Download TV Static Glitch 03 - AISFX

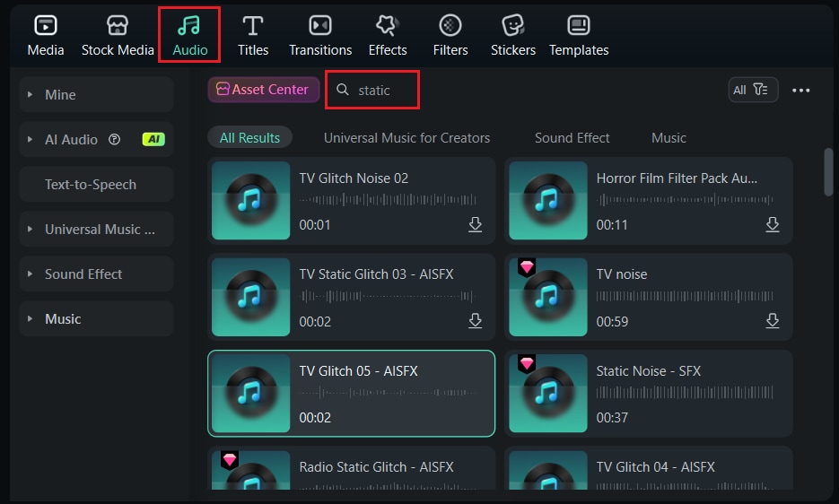(476, 321)
